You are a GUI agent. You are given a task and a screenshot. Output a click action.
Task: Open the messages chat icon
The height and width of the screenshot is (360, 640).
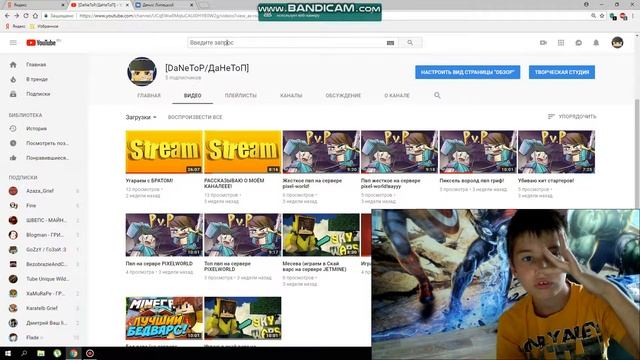[x=578, y=42]
